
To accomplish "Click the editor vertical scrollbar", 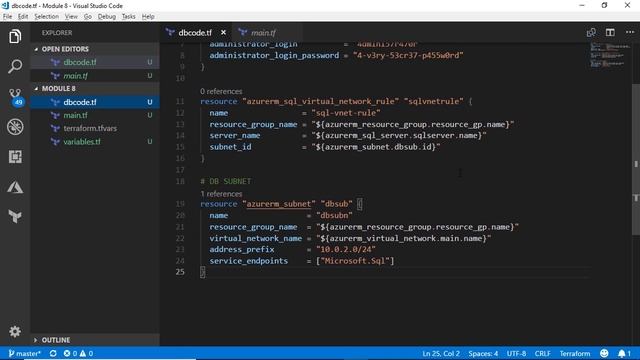I will pyautogui.click(x=636, y=159).
